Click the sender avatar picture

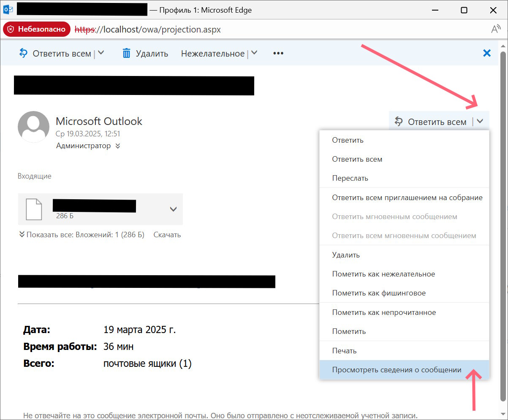coord(33,127)
